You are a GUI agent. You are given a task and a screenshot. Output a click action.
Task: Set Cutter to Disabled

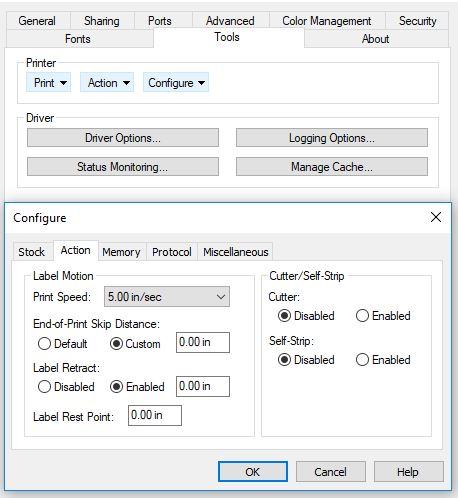[x=306, y=316]
